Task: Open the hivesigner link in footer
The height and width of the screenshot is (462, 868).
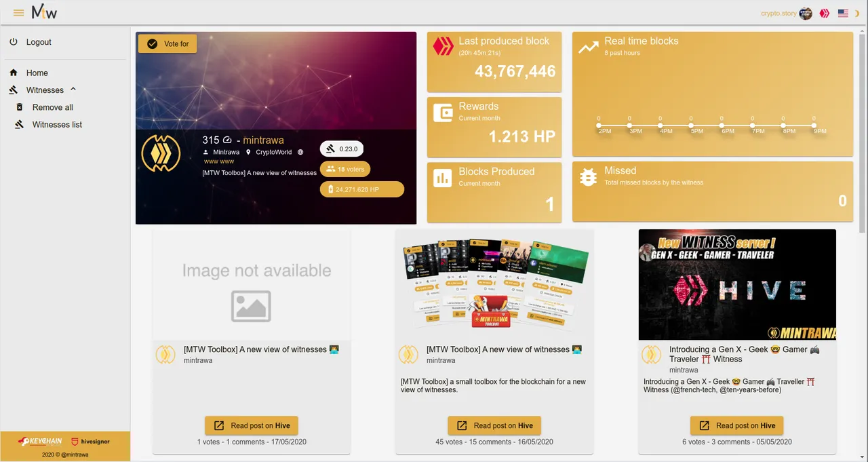Action: 90,442
